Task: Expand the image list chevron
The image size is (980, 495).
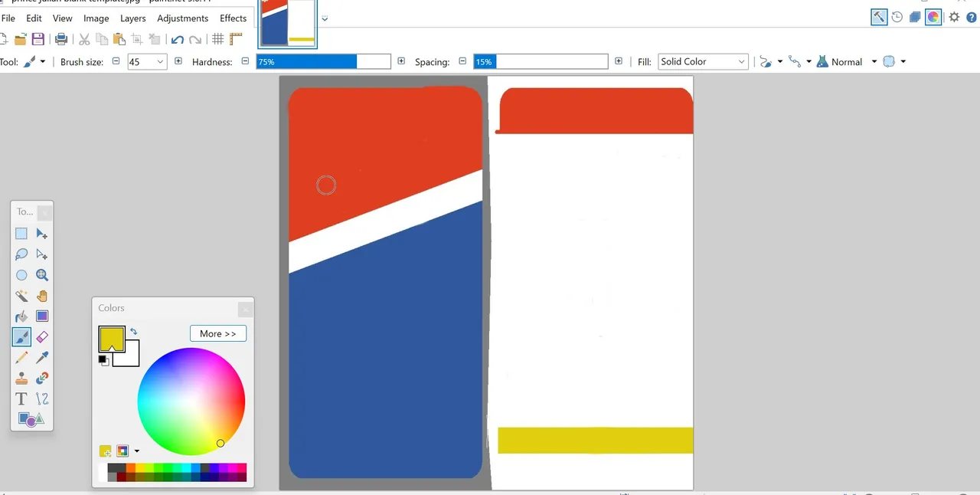Action: [325, 18]
